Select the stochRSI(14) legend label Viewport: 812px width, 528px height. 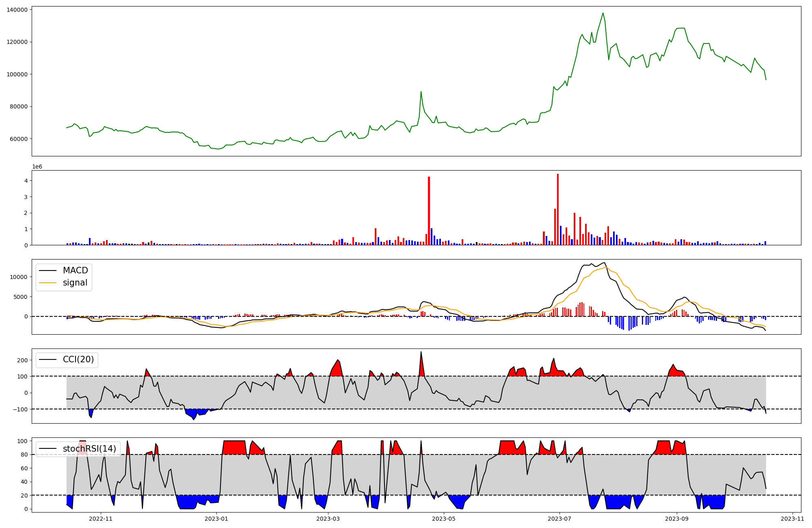click(x=89, y=449)
